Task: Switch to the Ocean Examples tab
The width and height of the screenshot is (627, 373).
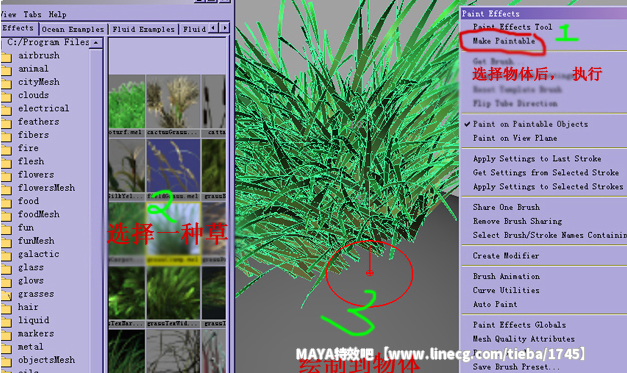Action: 73,29
